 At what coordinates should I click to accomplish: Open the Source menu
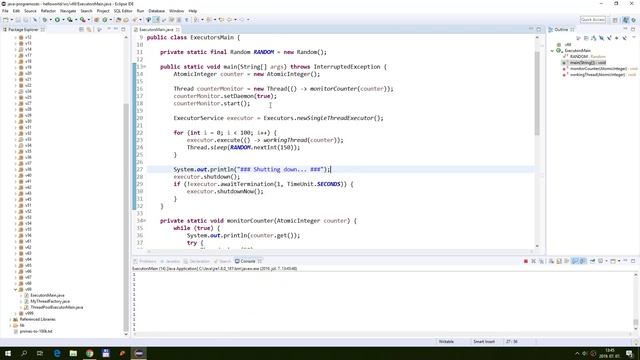point(30,11)
